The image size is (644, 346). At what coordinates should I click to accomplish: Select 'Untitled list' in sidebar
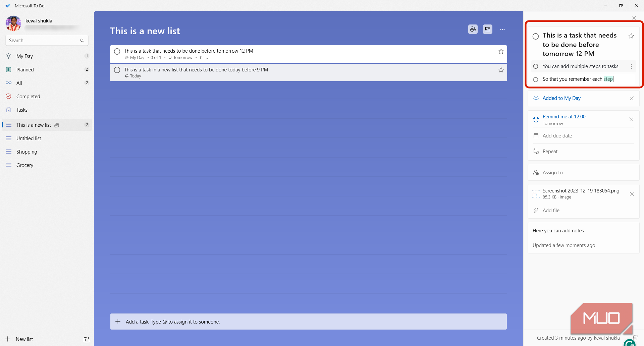click(x=47, y=138)
